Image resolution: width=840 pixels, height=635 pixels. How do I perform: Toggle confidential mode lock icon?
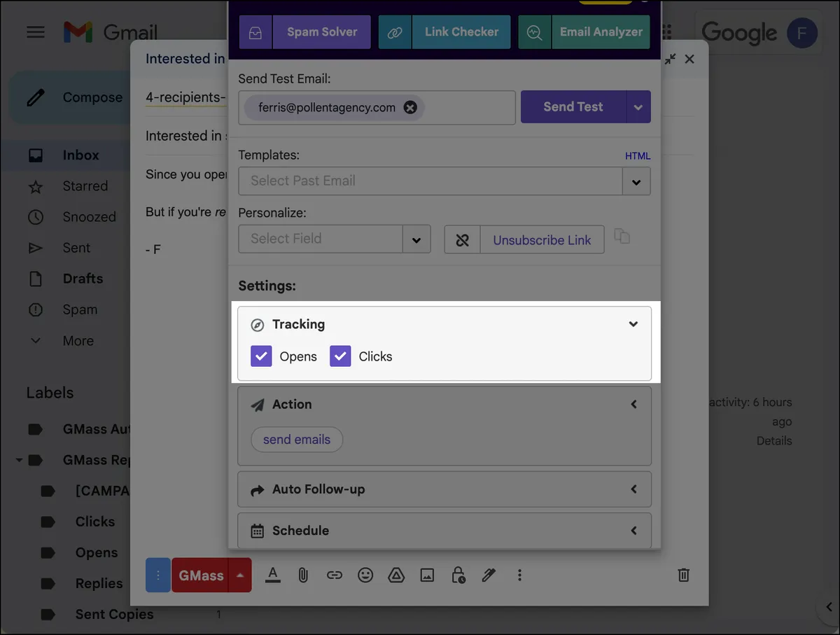[x=458, y=575]
